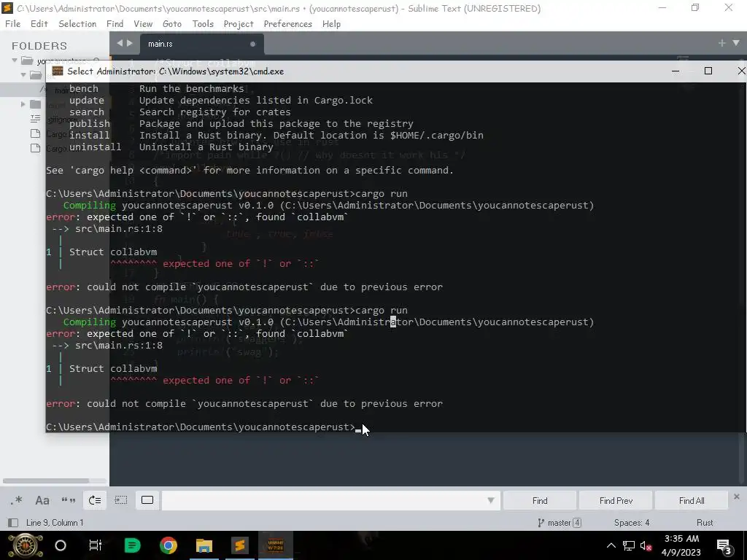Open tab list dropdown arrow
Viewport: 747px width, 560px height.
pos(735,43)
